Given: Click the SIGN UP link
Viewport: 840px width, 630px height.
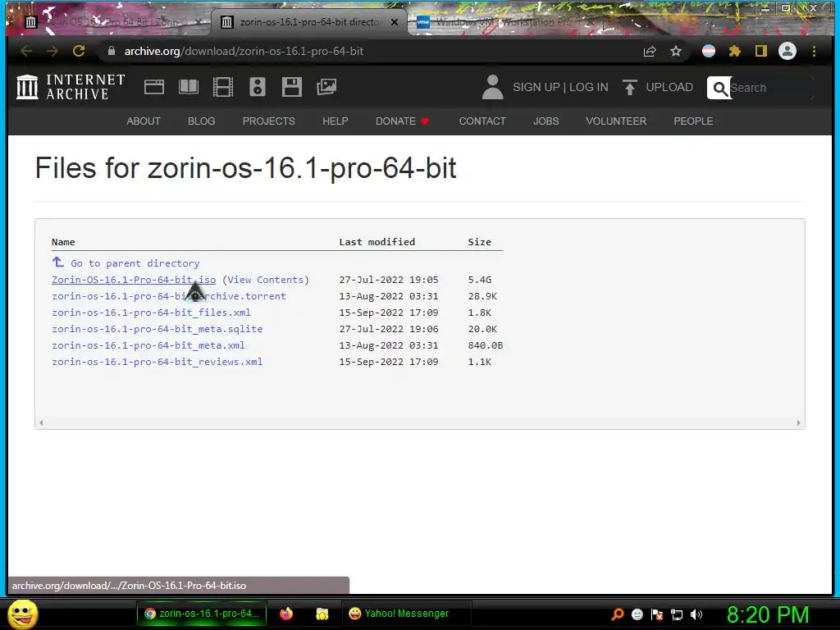Looking at the screenshot, I should click(536, 87).
